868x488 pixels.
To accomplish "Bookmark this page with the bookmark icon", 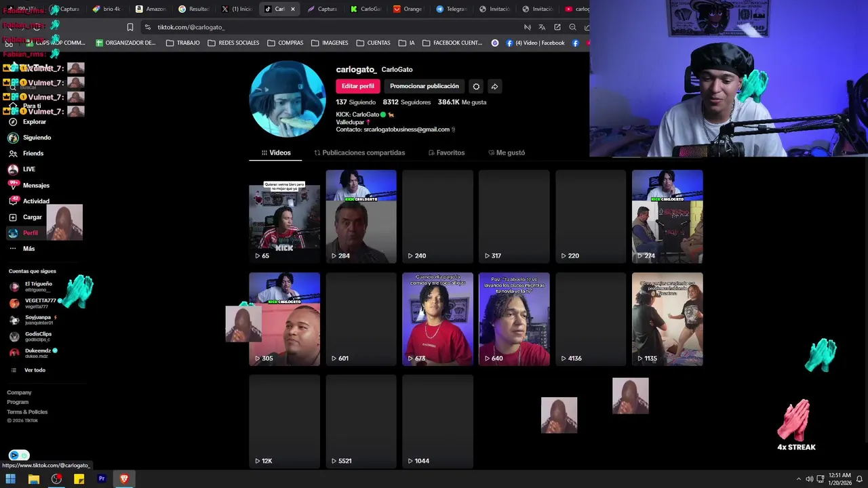I will tap(130, 27).
